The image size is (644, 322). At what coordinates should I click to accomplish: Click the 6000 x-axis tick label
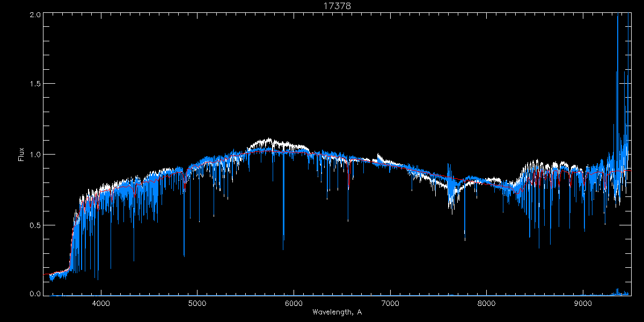294,303
